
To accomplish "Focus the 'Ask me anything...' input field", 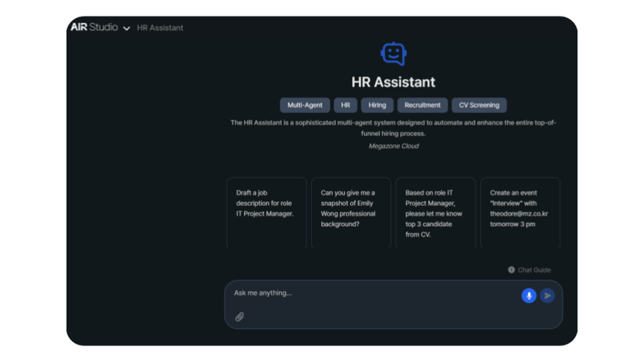I will click(x=372, y=293).
